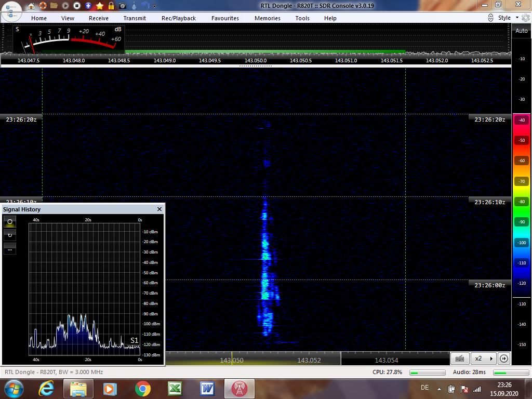This screenshot has height=399, width=532.
Task: Close the Signal History panel
Action: 159,209
